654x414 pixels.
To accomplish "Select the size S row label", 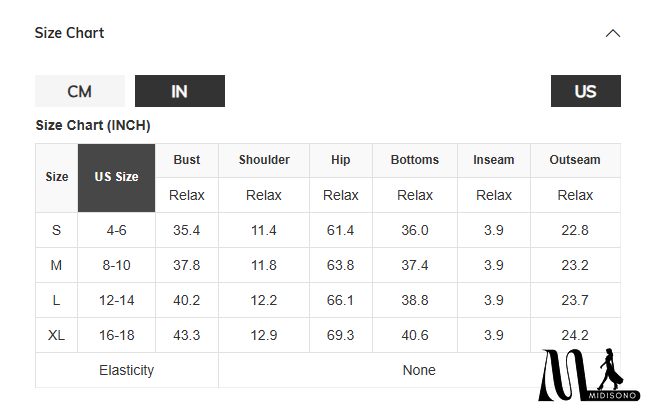I will pos(57,230).
